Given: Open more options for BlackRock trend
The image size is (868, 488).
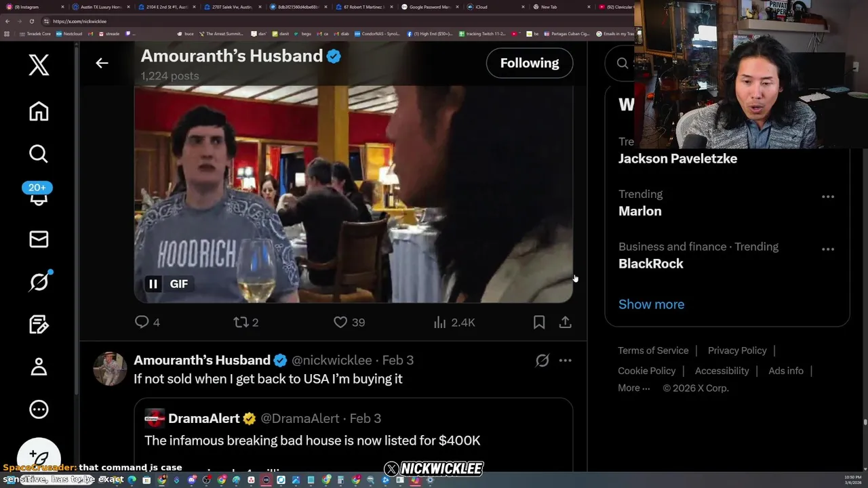Looking at the screenshot, I should point(828,249).
